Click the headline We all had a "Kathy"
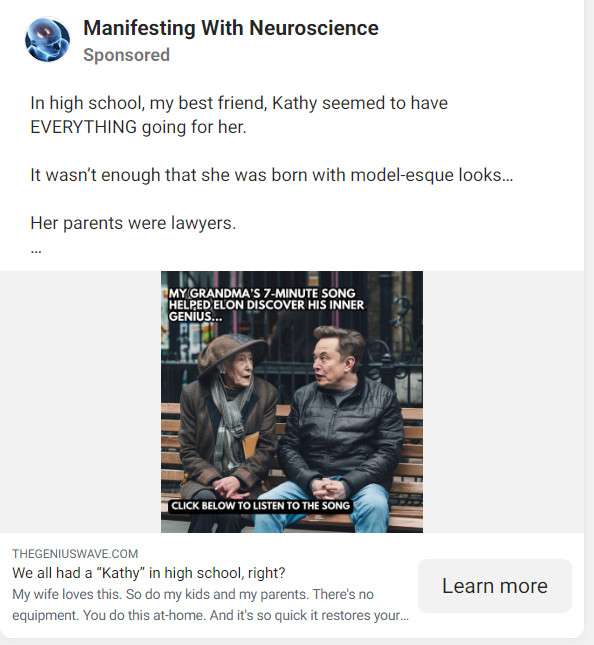Image resolution: width=594 pixels, height=645 pixels. 148,573
